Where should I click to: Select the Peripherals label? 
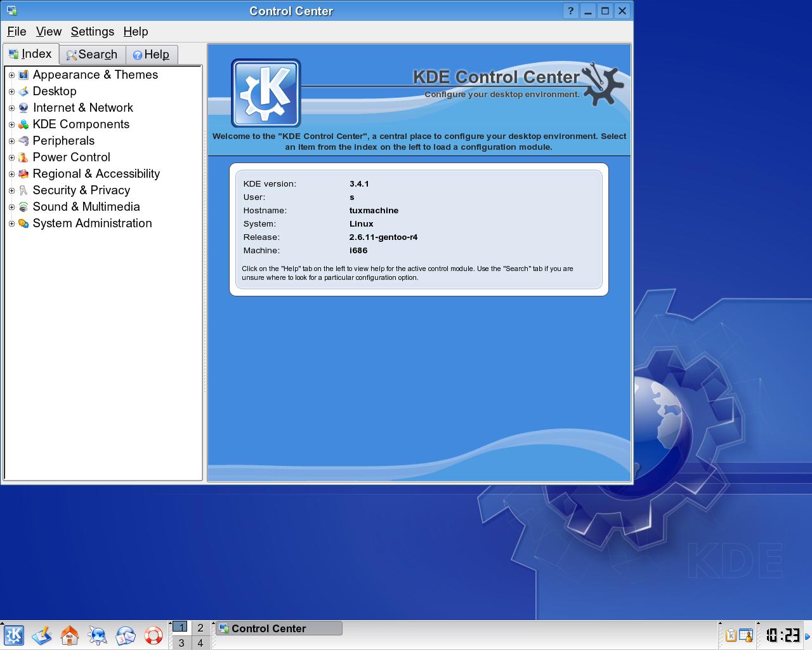click(x=63, y=141)
